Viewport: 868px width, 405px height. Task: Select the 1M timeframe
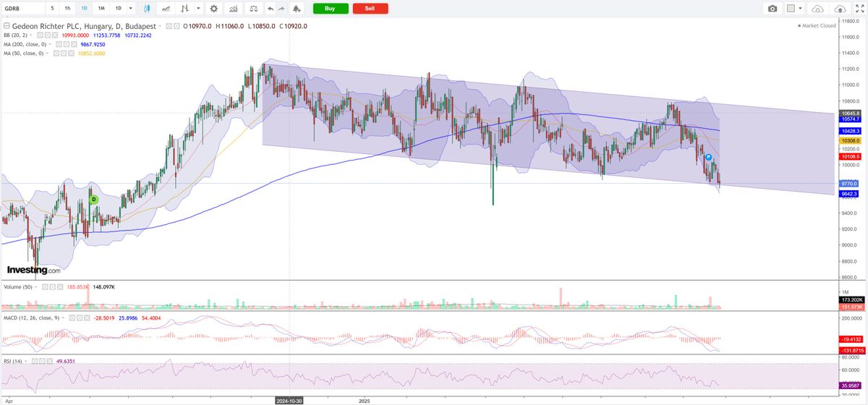pos(101,8)
